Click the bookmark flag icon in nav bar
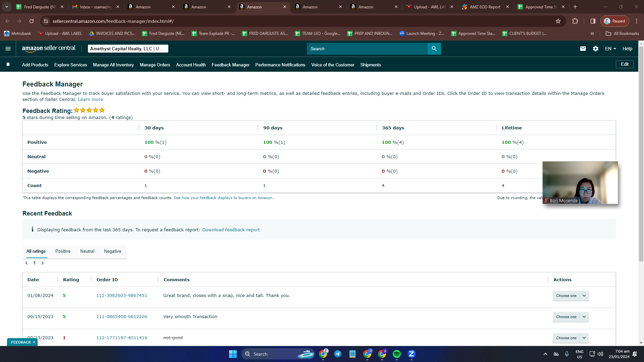 click(x=8, y=64)
